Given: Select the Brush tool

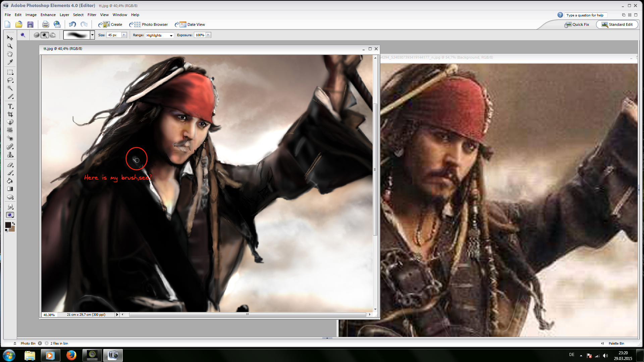Looking at the screenshot, I should pyautogui.click(x=10, y=173).
